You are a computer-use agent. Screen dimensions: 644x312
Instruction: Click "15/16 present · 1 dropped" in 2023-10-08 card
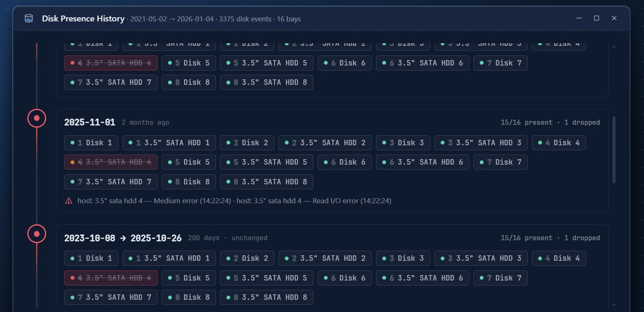pyautogui.click(x=550, y=238)
